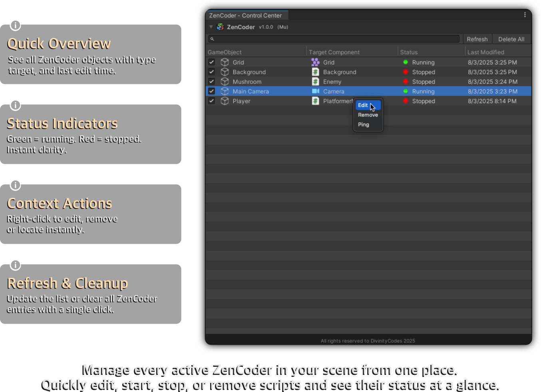
Task: Click the Enemy script icon
Action: 315,82
